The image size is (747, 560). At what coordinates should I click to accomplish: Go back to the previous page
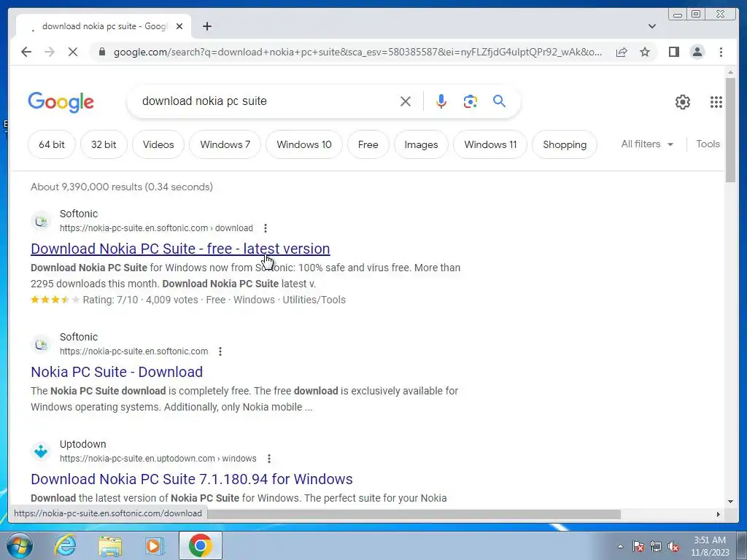pyautogui.click(x=26, y=52)
